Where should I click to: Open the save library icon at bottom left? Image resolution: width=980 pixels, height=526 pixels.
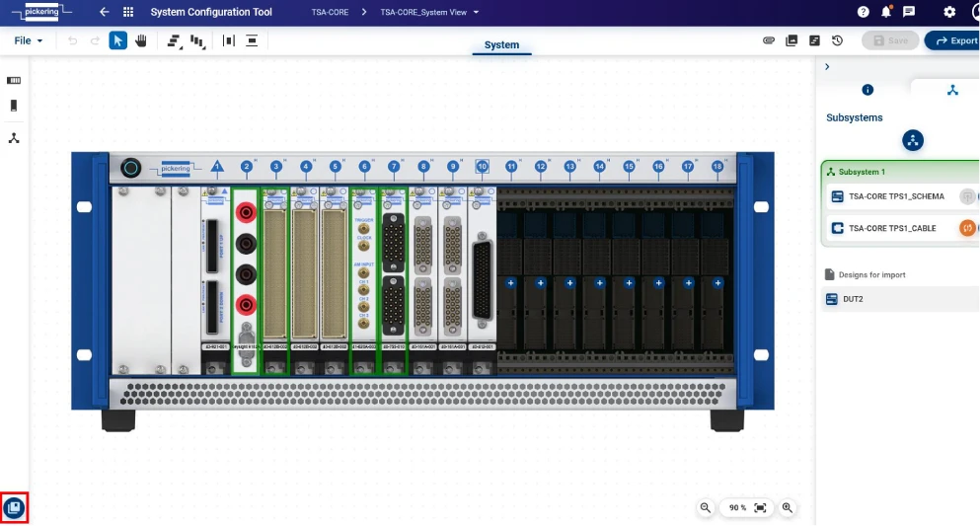tap(14, 508)
